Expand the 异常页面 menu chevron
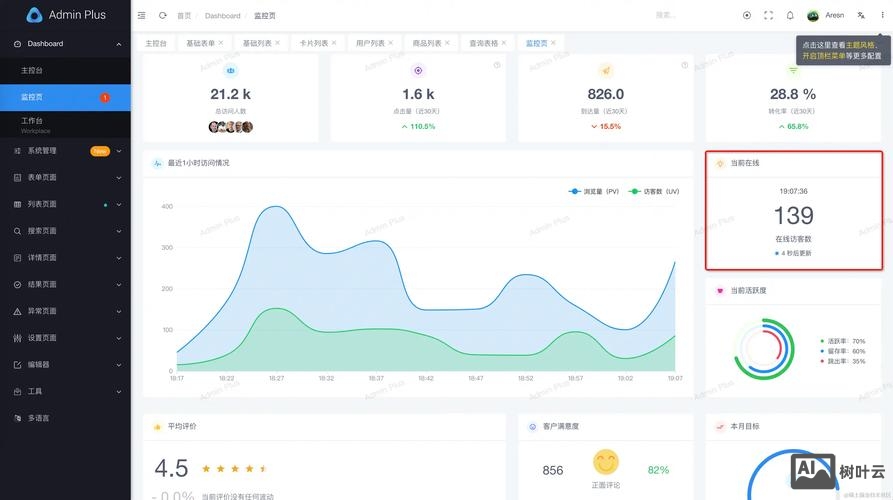The width and height of the screenshot is (893, 500). [x=118, y=312]
